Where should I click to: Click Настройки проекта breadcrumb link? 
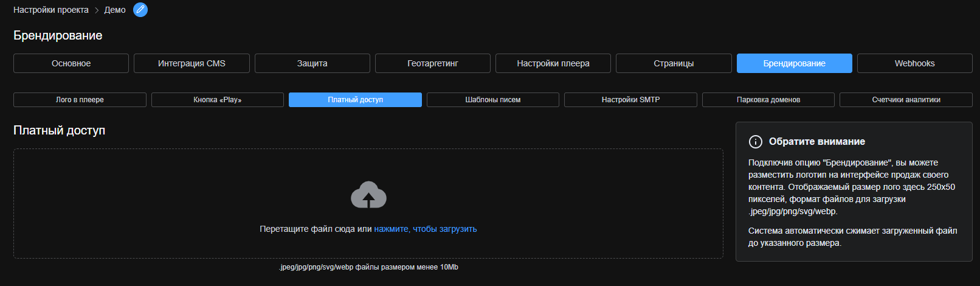[x=51, y=10]
